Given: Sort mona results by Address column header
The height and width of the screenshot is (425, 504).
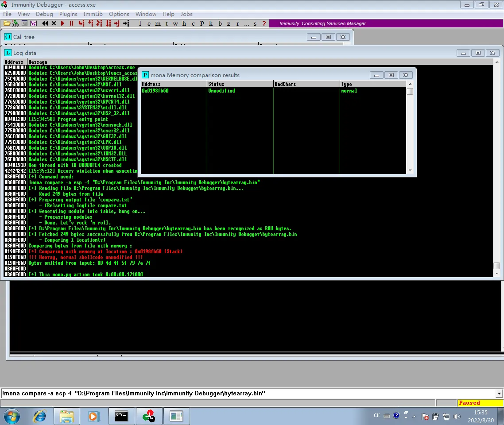Looking at the screenshot, I should click(x=174, y=84).
